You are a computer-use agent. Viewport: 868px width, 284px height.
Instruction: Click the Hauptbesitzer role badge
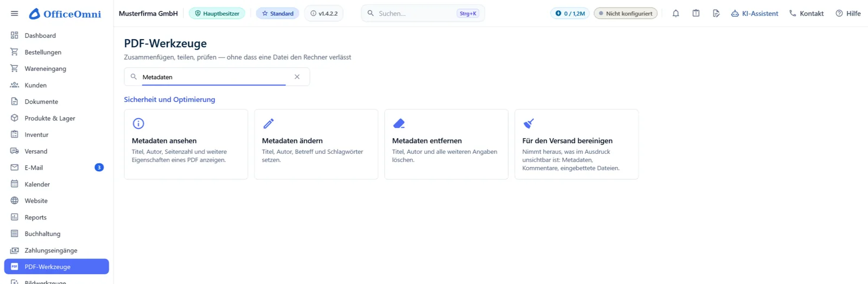217,14
